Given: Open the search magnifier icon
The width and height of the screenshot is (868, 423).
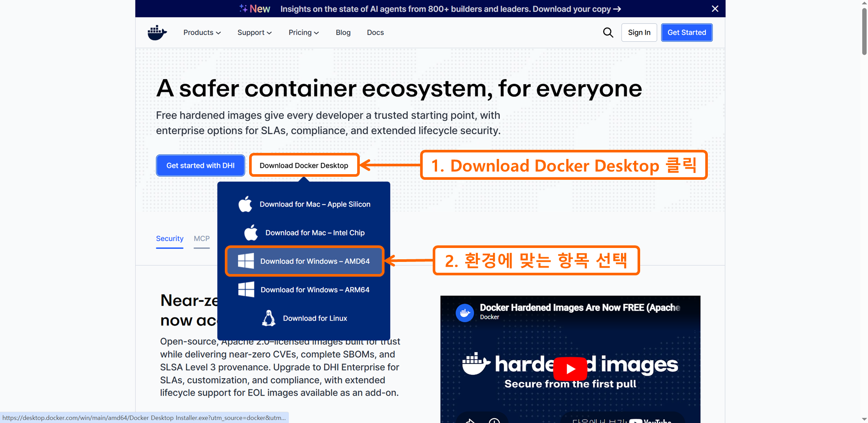Looking at the screenshot, I should click(608, 33).
